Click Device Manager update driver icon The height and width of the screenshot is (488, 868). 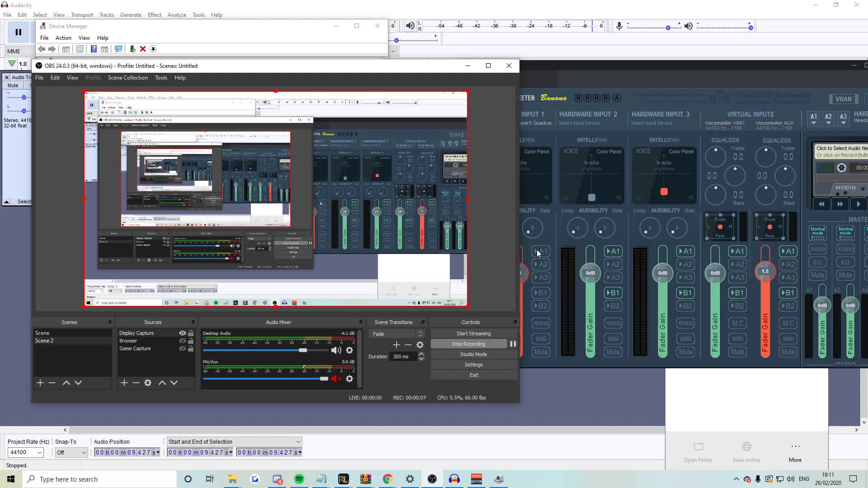(x=132, y=49)
